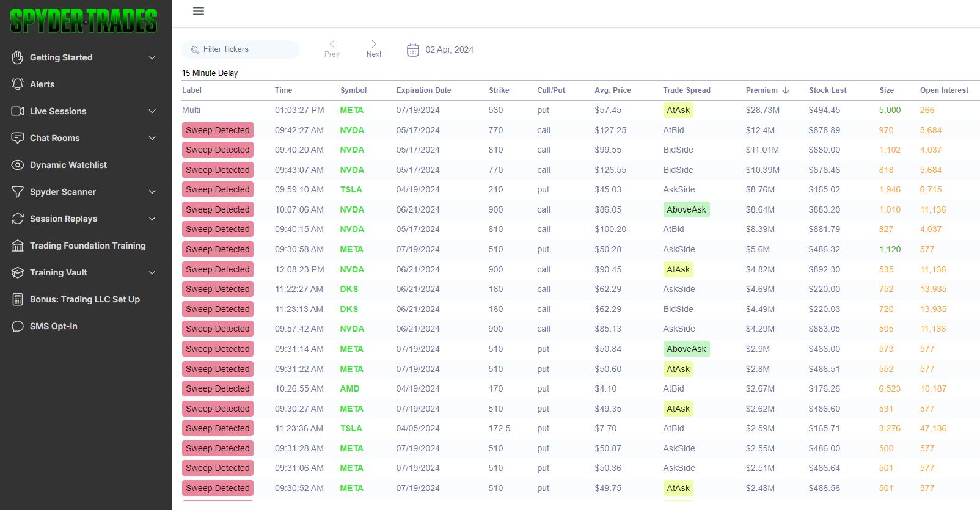Click Sweep Detected label at 09:42:27 AM
Viewport: 980px width, 510px height.
point(218,130)
